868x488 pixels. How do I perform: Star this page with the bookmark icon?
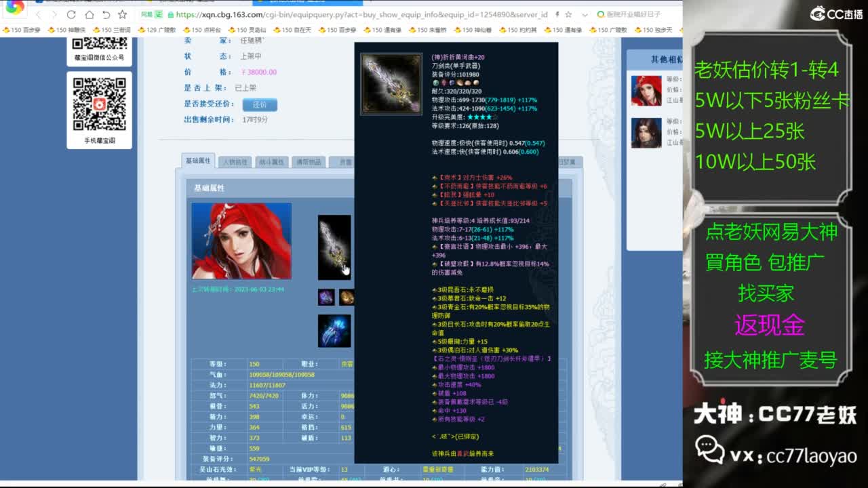[122, 14]
